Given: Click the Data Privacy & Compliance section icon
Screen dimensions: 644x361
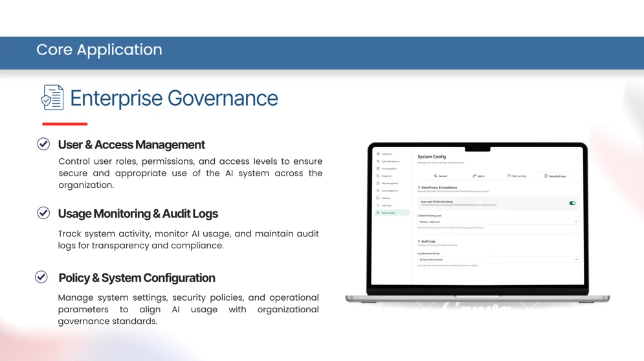Looking at the screenshot, I should coord(419,187).
